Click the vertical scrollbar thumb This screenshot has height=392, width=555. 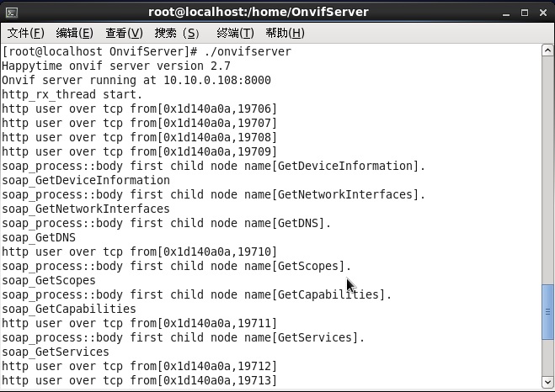[547, 312]
